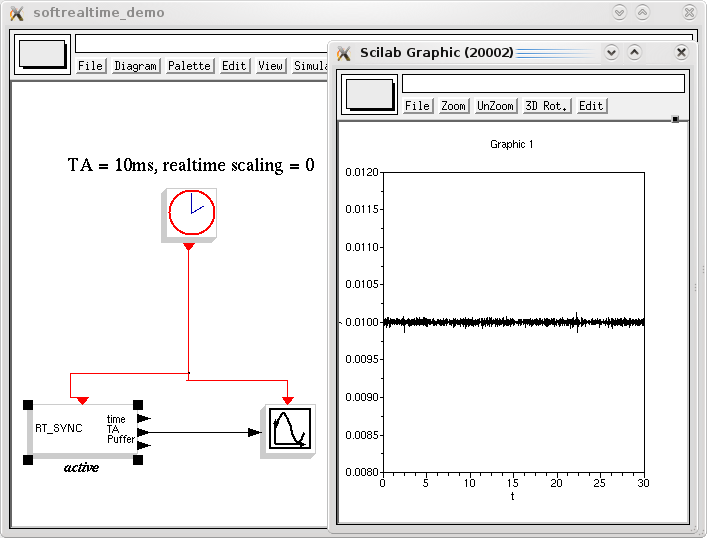
Task: Click the 3D Rot. button
Action: click(x=547, y=106)
